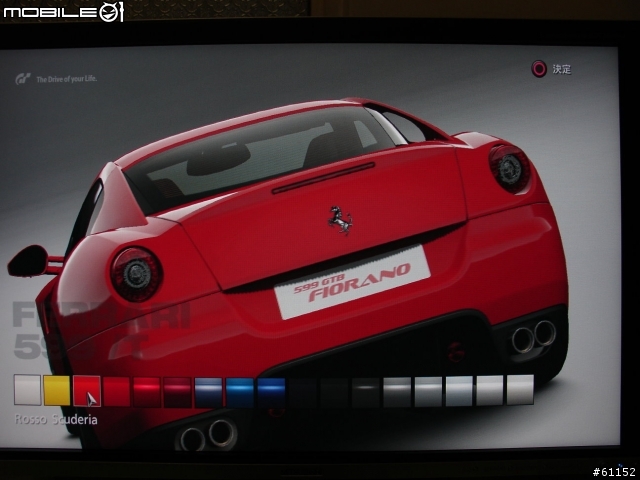Click the Gran Turismo GT logo
The image size is (640, 480).
pyautogui.click(x=23, y=79)
